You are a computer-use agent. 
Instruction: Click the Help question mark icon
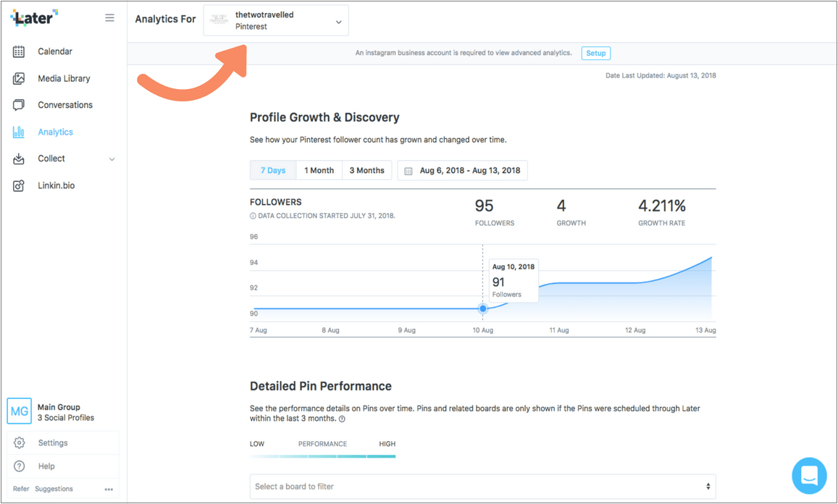[x=20, y=466]
